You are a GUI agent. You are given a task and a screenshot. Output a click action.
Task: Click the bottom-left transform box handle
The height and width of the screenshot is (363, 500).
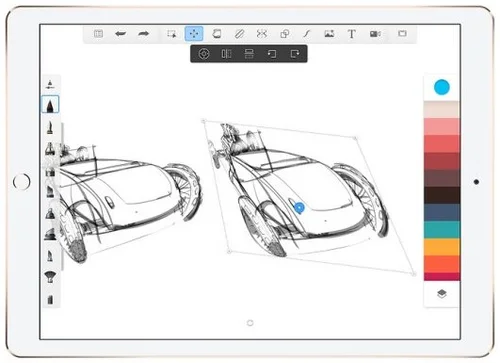[x=229, y=252]
